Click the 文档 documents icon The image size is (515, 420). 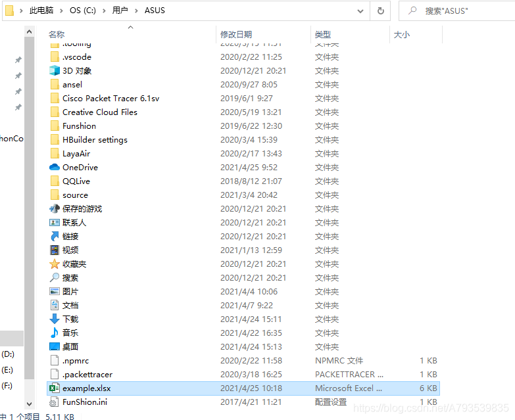[x=54, y=305]
